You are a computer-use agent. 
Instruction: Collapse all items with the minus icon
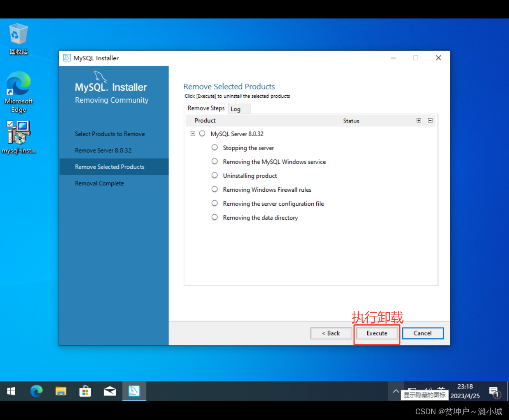430,120
